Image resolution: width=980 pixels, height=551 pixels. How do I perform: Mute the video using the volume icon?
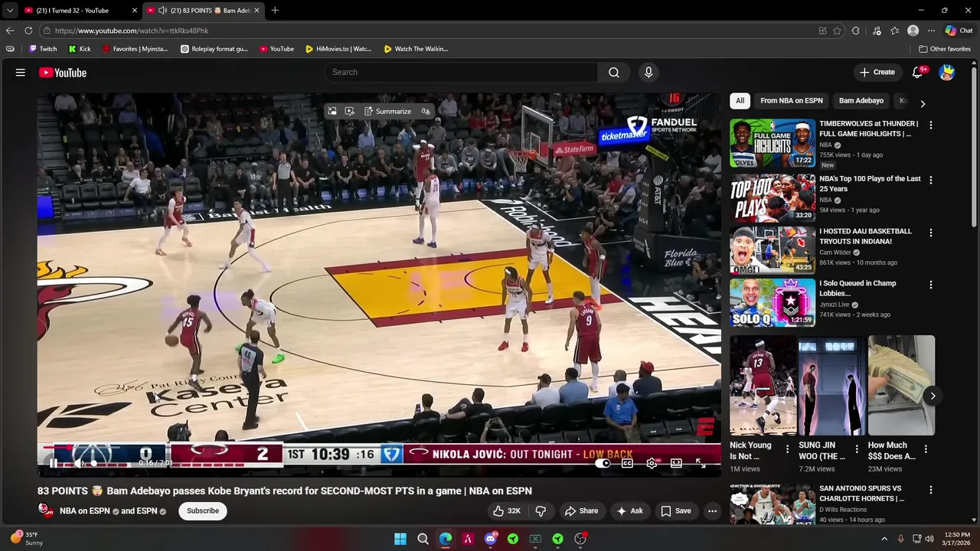coord(80,463)
